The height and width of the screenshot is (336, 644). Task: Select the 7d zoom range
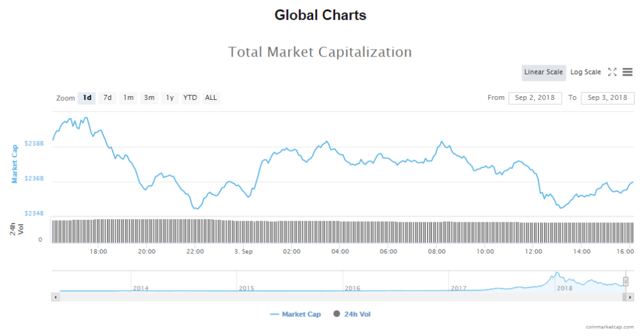click(108, 97)
